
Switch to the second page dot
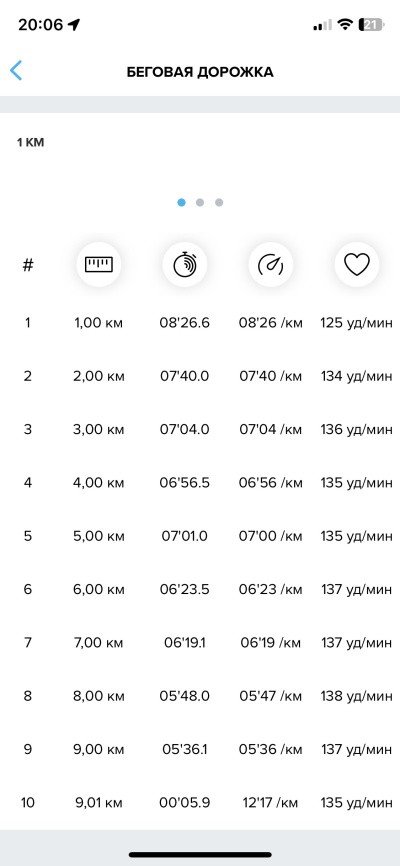point(200,203)
